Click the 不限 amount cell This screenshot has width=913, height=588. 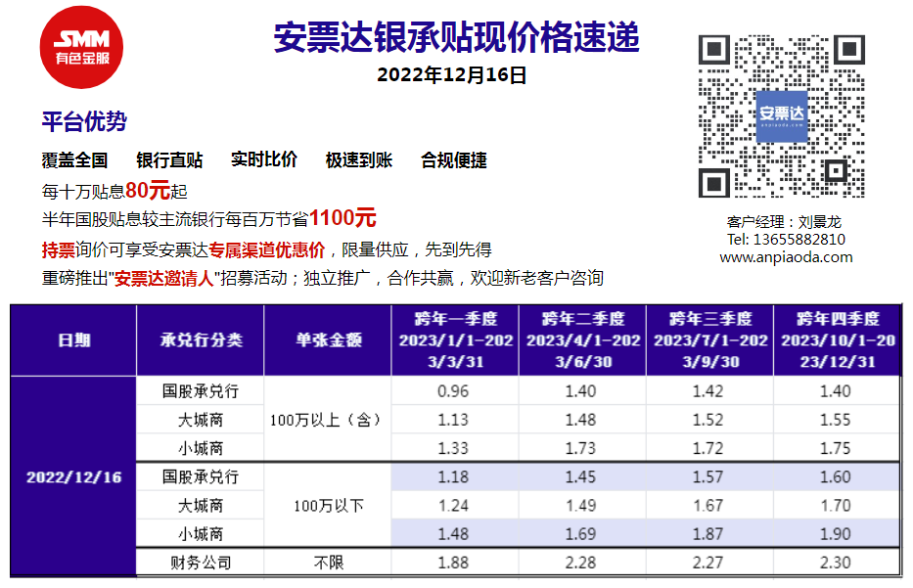(328, 563)
